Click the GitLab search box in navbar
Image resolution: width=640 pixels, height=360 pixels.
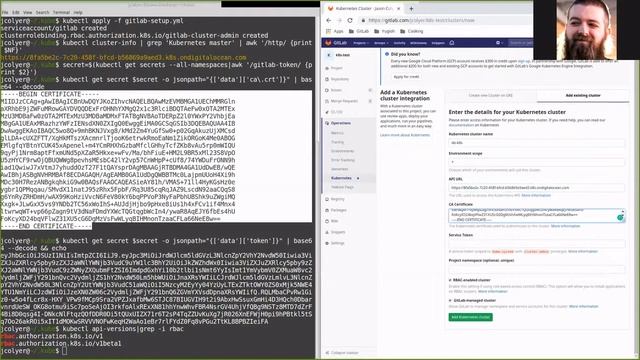(521, 43)
